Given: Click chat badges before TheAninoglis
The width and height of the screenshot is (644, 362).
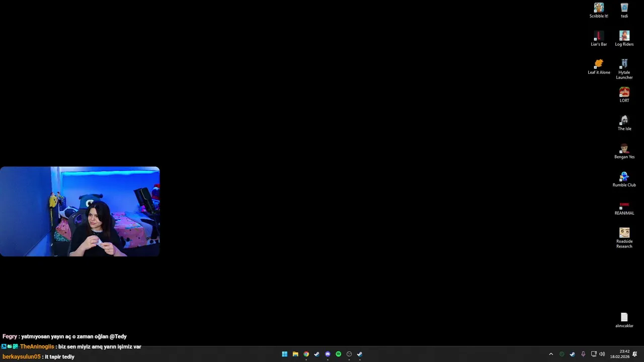Looking at the screenshot, I should click(x=10, y=346).
